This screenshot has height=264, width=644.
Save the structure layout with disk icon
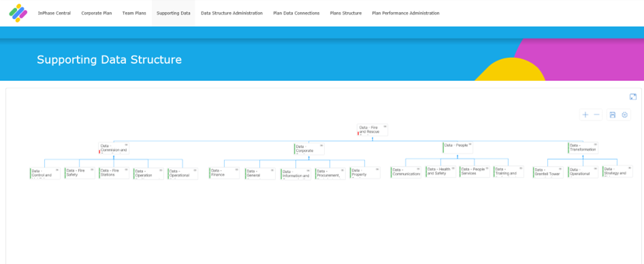click(613, 115)
